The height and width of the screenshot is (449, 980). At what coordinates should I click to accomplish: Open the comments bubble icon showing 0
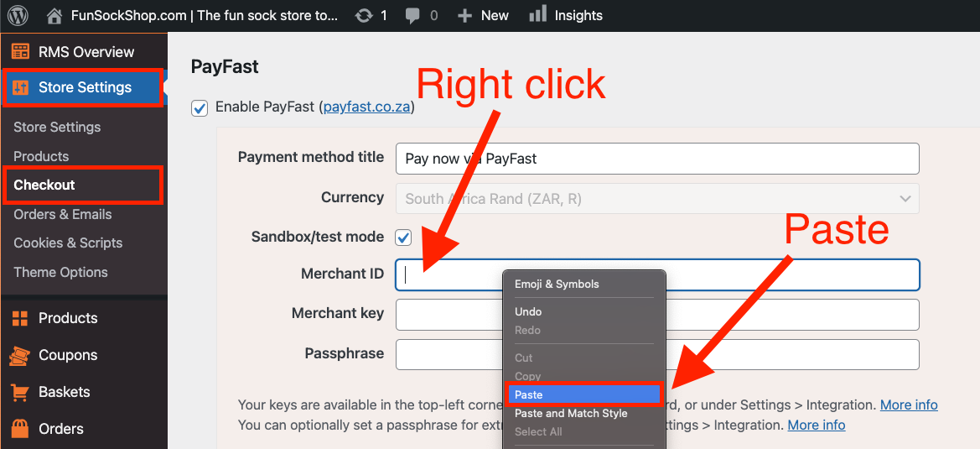[412, 16]
